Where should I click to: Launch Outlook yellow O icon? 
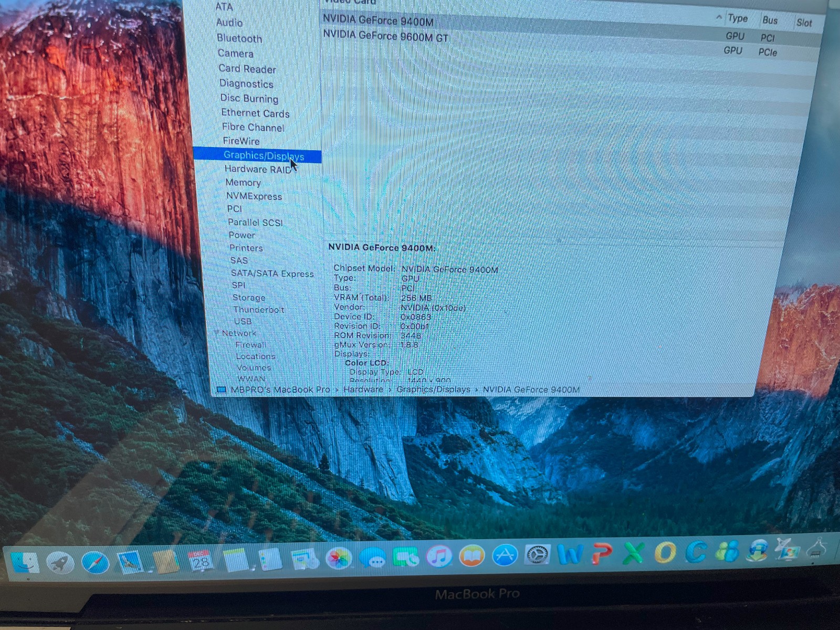665,552
